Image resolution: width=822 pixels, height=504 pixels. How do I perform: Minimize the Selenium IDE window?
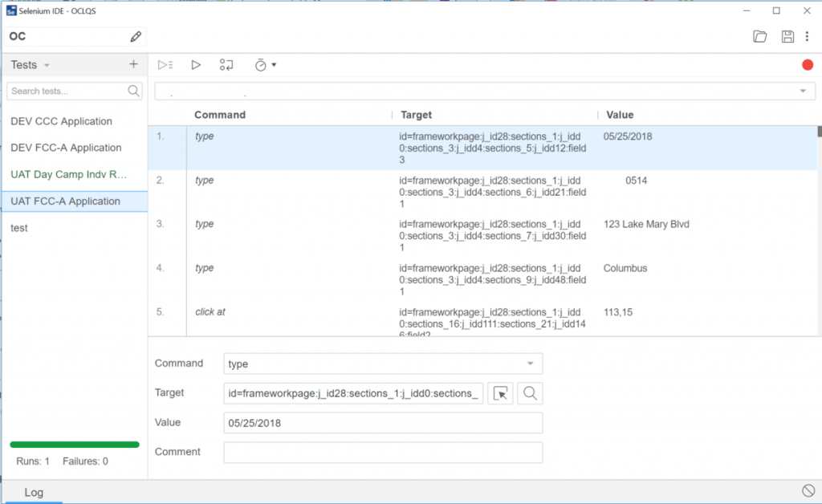(x=747, y=10)
